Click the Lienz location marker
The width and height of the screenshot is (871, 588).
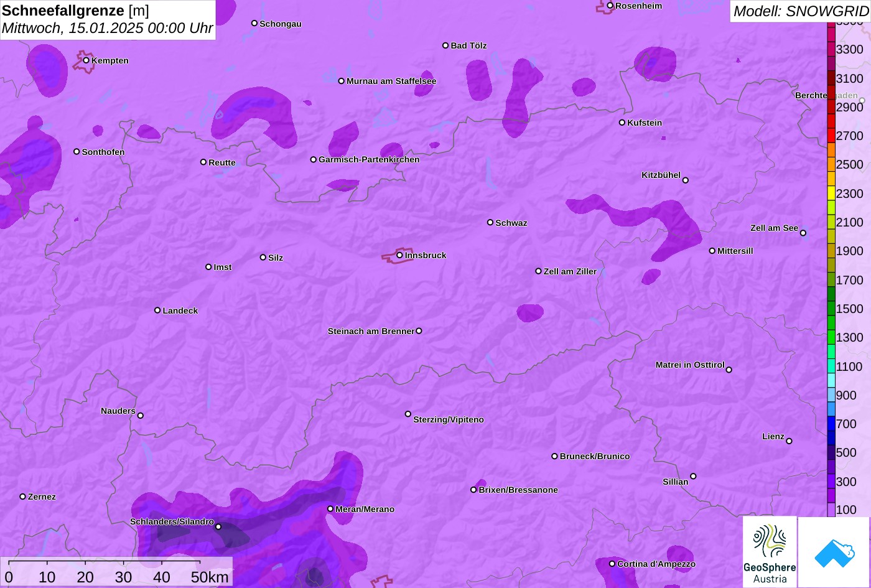point(789,441)
